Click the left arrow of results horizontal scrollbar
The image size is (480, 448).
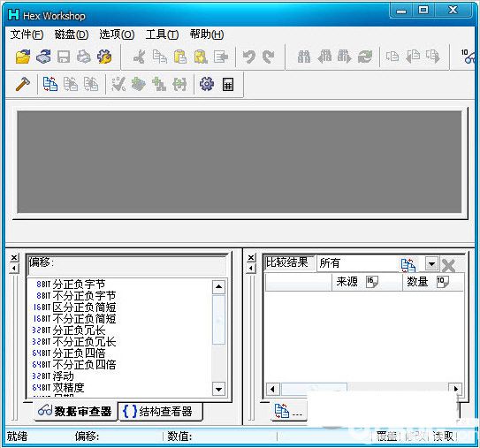point(272,389)
